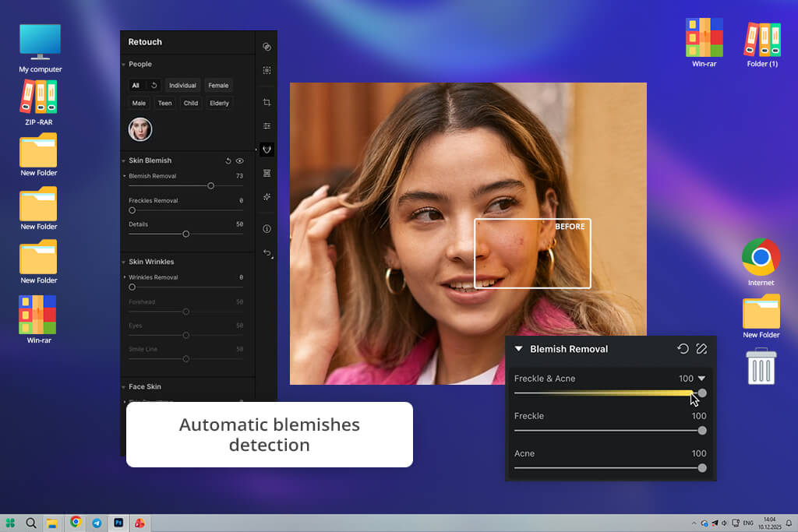Click the undo arrow icon in sidebar

click(x=268, y=253)
